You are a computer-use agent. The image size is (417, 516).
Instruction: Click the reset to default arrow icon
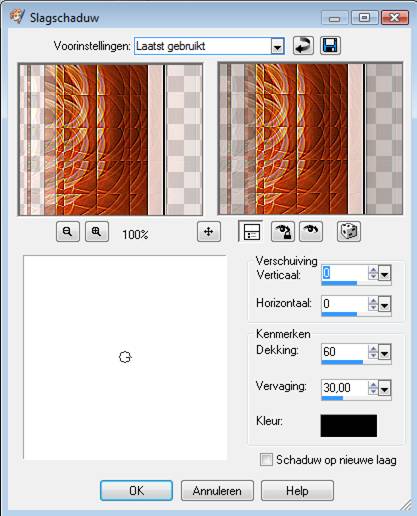[303, 46]
